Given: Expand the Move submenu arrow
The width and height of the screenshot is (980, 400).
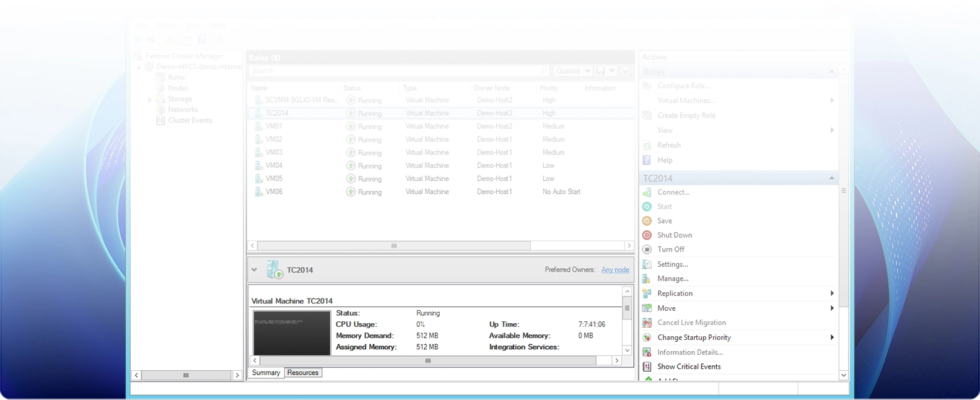Looking at the screenshot, I should [831, 308].
